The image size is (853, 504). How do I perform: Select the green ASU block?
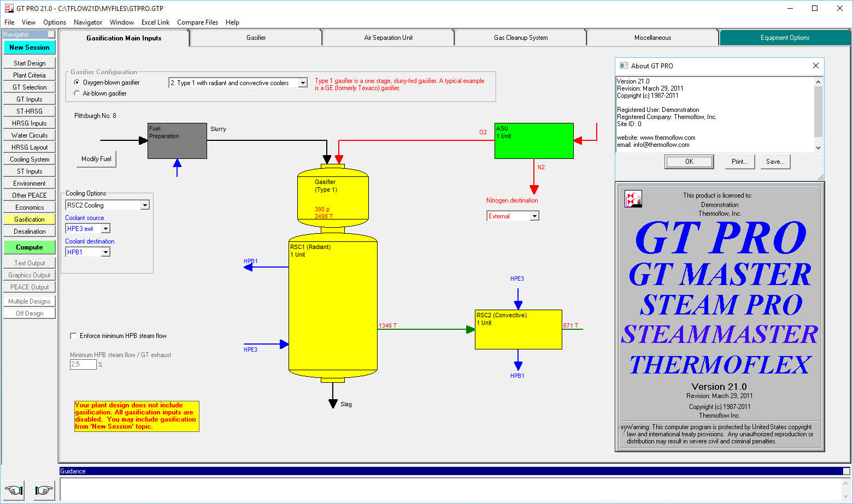(534, 141)
